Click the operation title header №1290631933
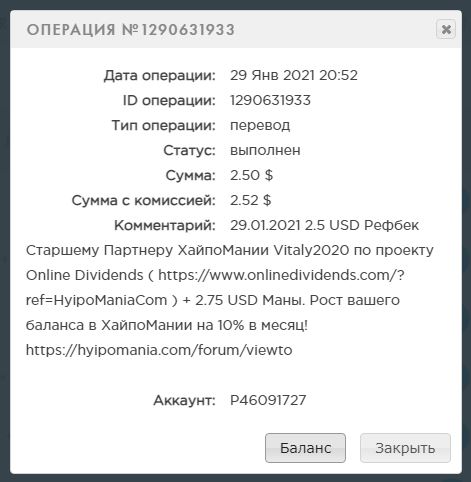The width and height of the screenshot is (471, 482). (131, 30)
